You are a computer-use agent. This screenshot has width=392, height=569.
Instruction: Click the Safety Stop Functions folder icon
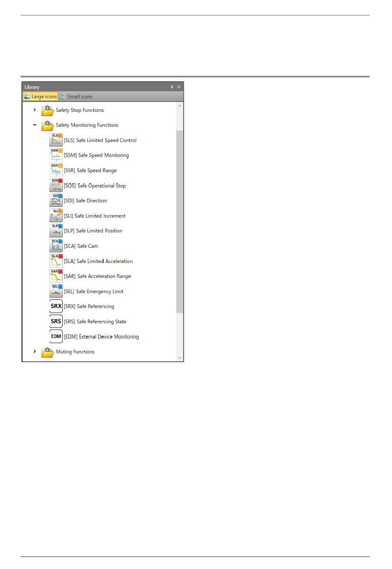coord(47,110)
